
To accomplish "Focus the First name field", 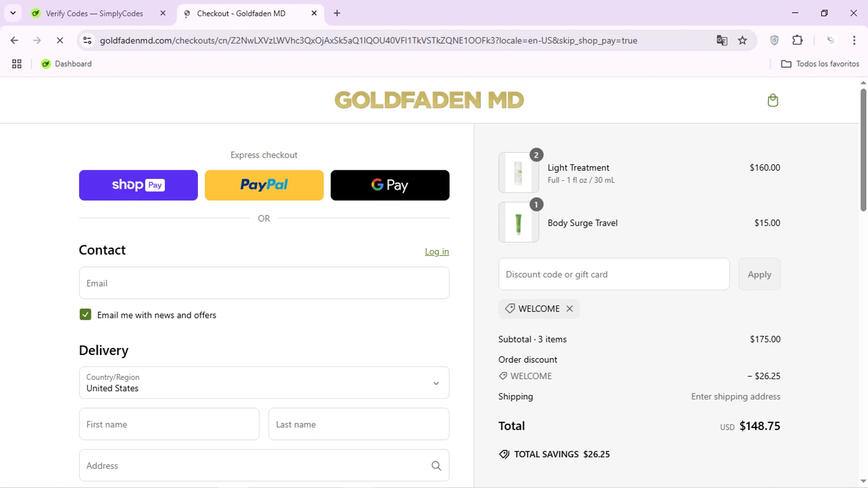I will click(x=169, y=424).
